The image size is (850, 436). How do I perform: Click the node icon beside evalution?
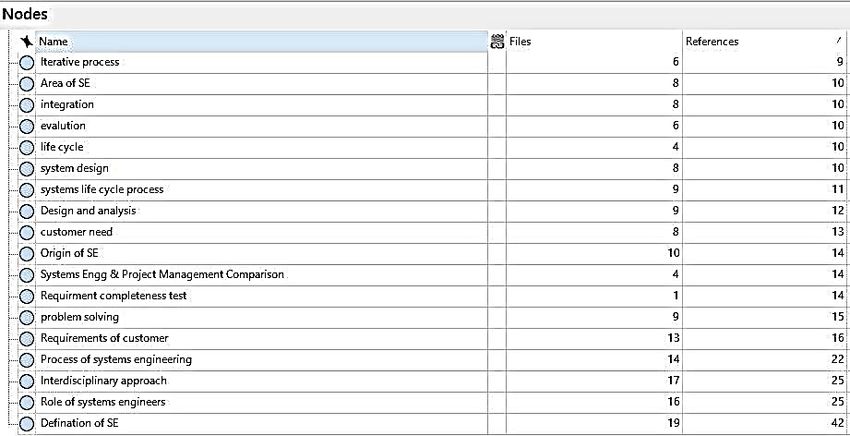(27, 126)
